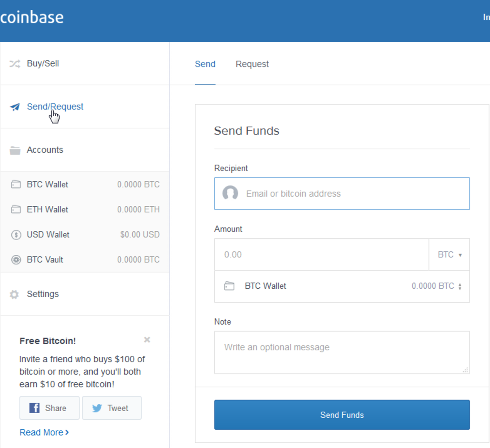Switch to the Request tab
The image size is (490, 448).
pyautogui.click(x=252, y=64)
